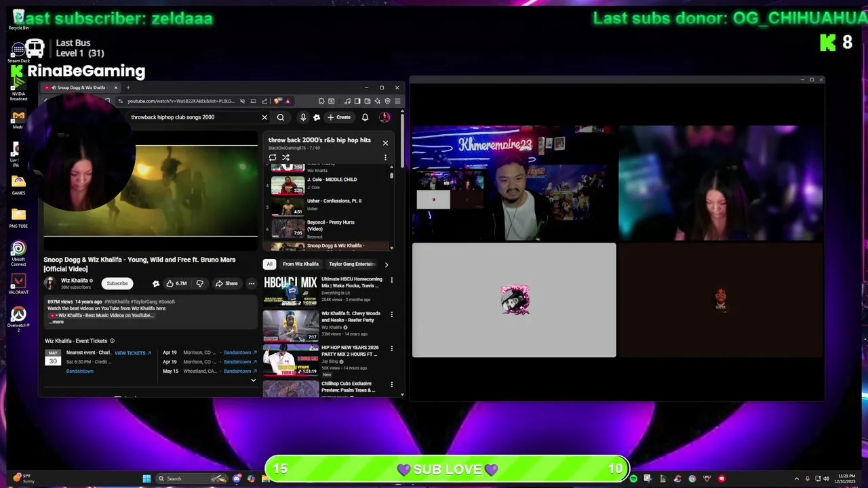Show more filter chips with right chevron
868x488 pixels.
(386, 264)
